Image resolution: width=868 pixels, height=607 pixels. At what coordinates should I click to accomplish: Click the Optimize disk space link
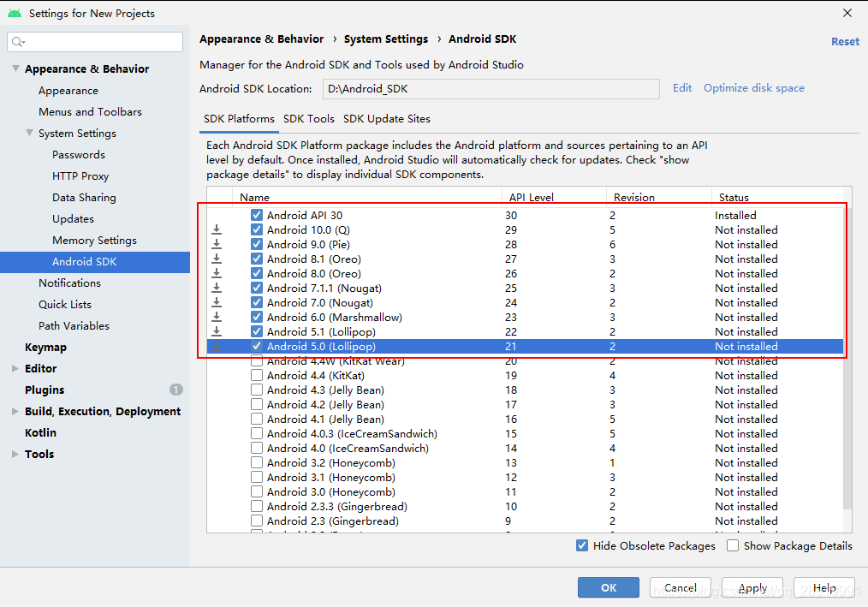(x=753, y=88)
